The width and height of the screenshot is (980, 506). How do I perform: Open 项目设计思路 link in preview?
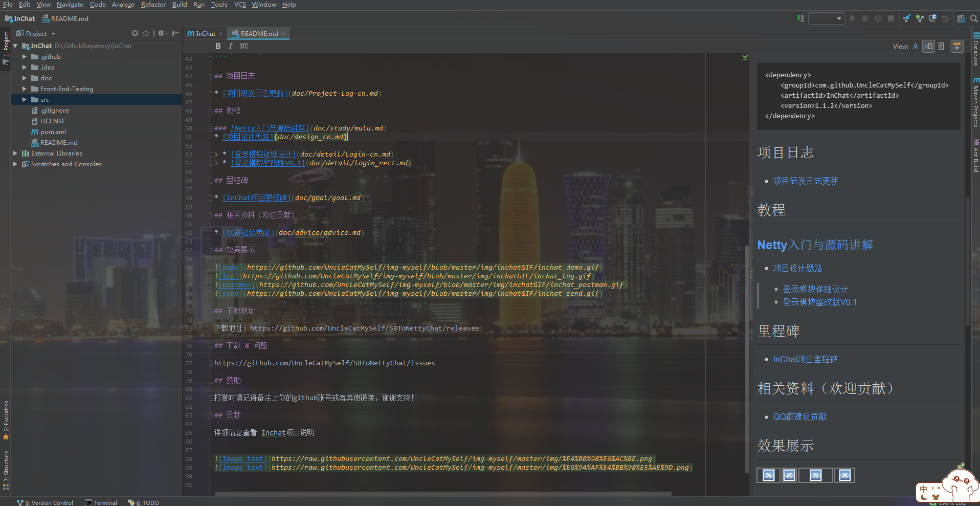click(797, 268)
